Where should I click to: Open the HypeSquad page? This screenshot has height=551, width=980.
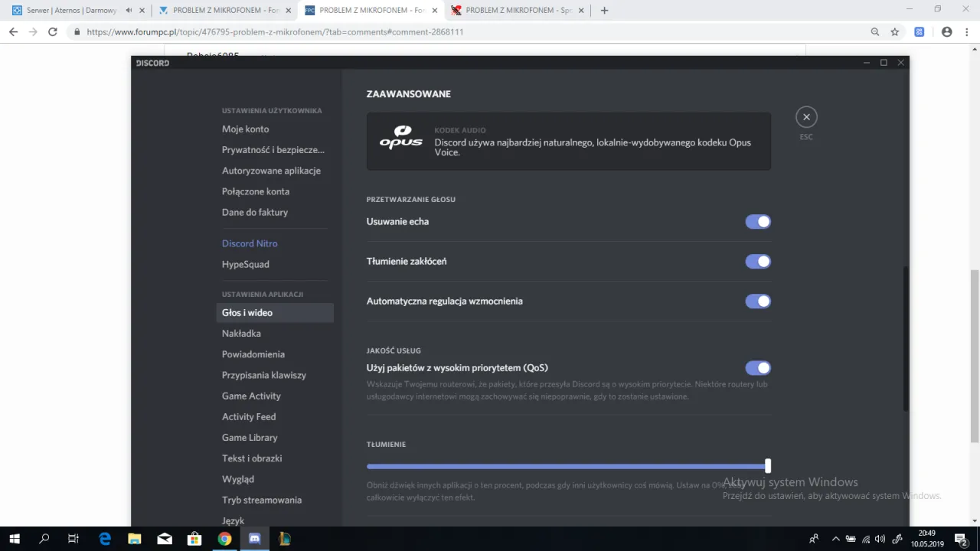point(245,264)
